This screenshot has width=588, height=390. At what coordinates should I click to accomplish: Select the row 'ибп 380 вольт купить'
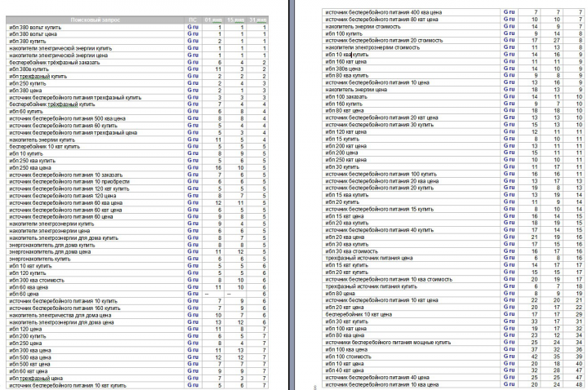(x=137, y=27)
